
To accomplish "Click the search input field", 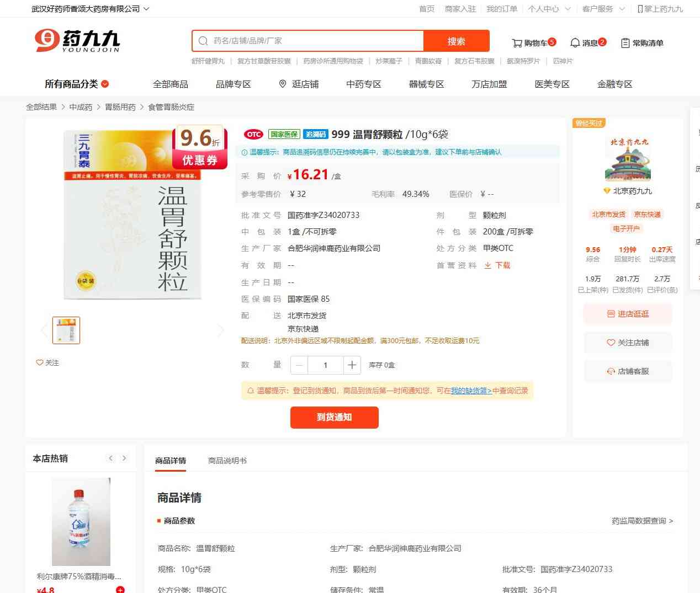I will (x=315, y=41).
